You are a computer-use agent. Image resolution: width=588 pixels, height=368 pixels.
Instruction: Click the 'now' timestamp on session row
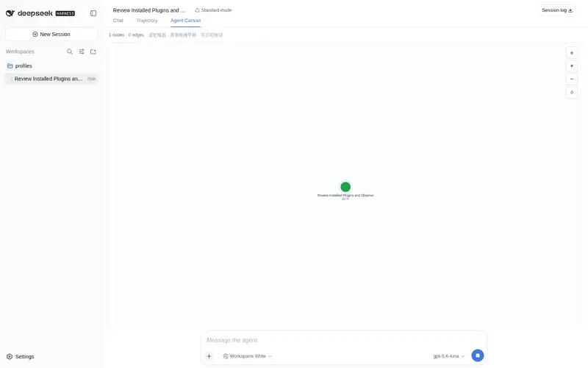(x=91, y=79)
